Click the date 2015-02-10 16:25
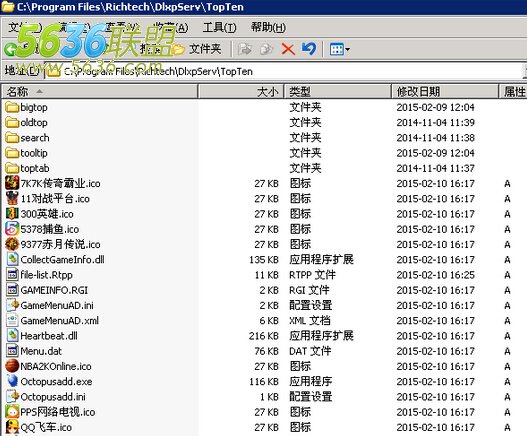The image size is (527, 436). (436, 275)
